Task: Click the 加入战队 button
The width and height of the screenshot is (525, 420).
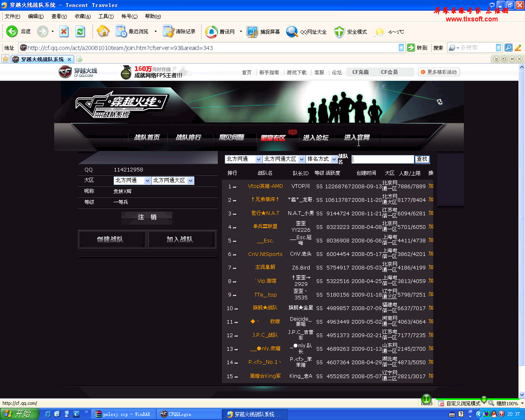Action: click(182, 240)
